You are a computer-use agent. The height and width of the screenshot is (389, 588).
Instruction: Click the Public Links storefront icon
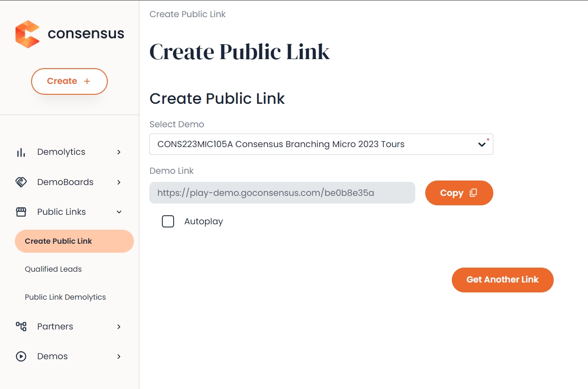click(21, 212)
